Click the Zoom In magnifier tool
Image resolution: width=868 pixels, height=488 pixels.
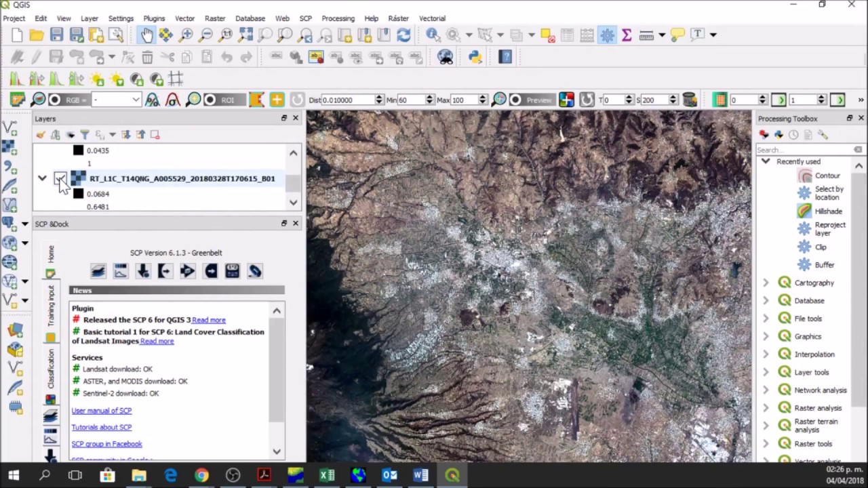coord(186,35)
